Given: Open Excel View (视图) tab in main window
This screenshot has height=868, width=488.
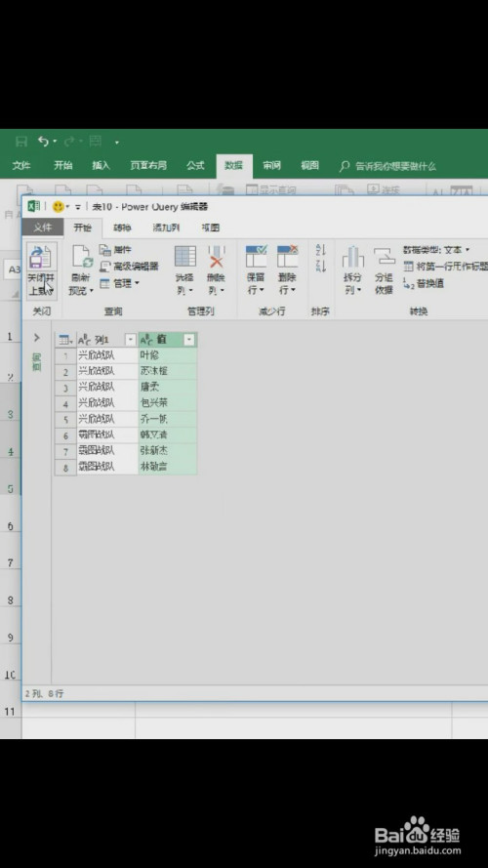Looking at the screenshot, I should pyautogui.click(x=309, y=166).
